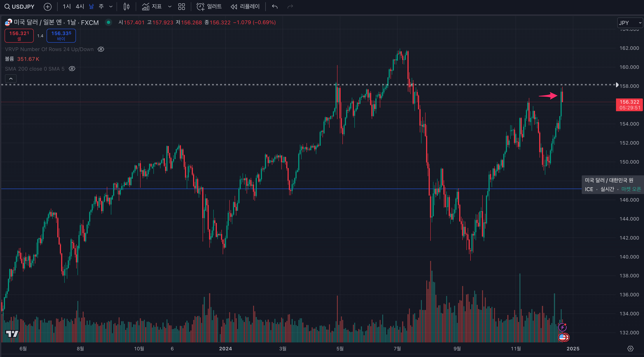Click the 156.335 buy button
Viewport: 644px width, 357px height.
(x=61, y=36)
